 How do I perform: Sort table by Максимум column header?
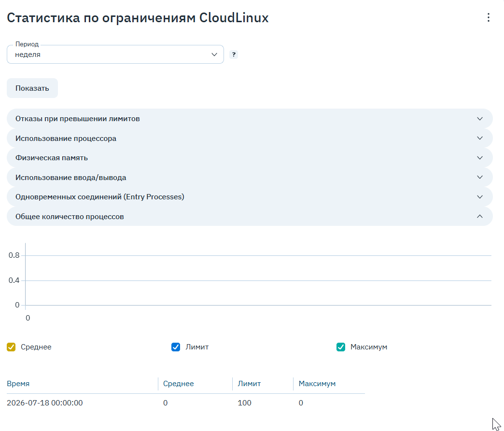[x=317, y=384]
